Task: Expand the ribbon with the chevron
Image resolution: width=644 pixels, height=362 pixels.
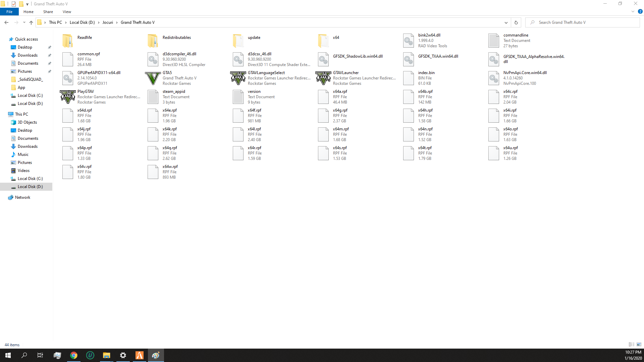Action: click(633, 11)
